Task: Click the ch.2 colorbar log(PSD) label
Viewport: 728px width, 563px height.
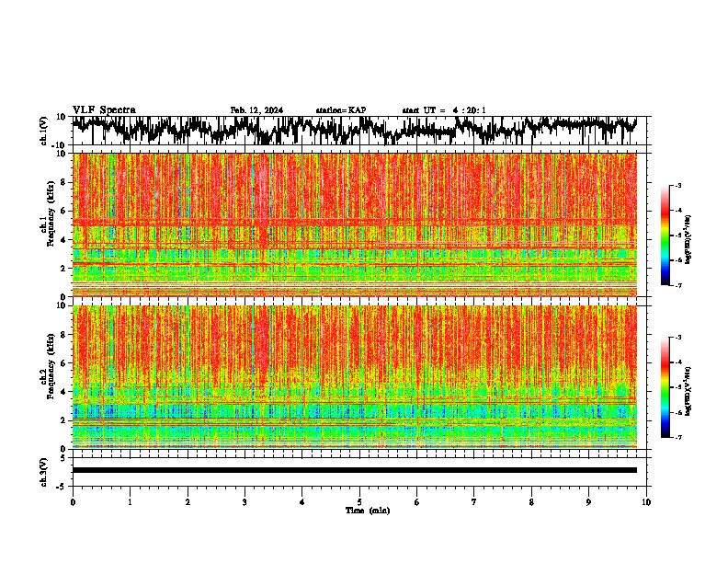Action: coord(688,391)
